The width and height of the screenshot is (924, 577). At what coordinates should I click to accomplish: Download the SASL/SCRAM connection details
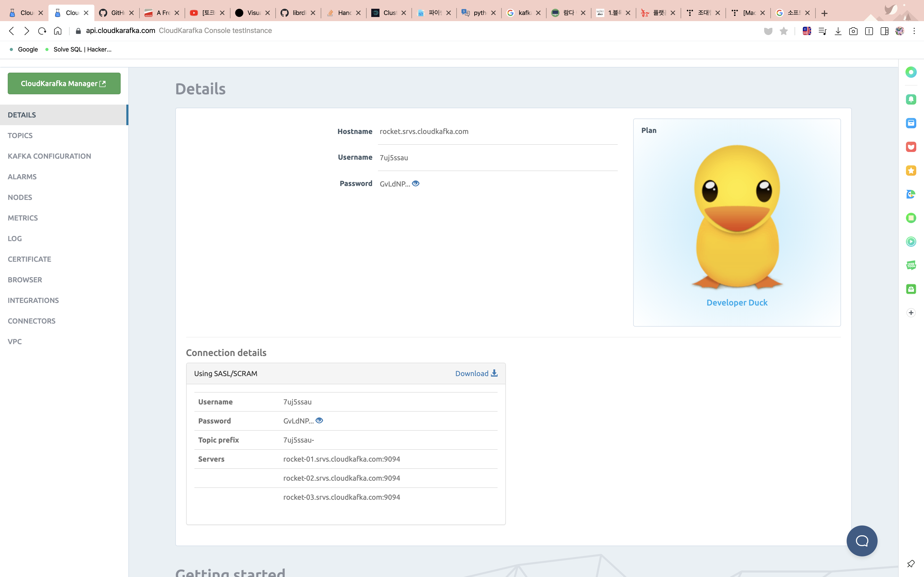tap(476, 373)
